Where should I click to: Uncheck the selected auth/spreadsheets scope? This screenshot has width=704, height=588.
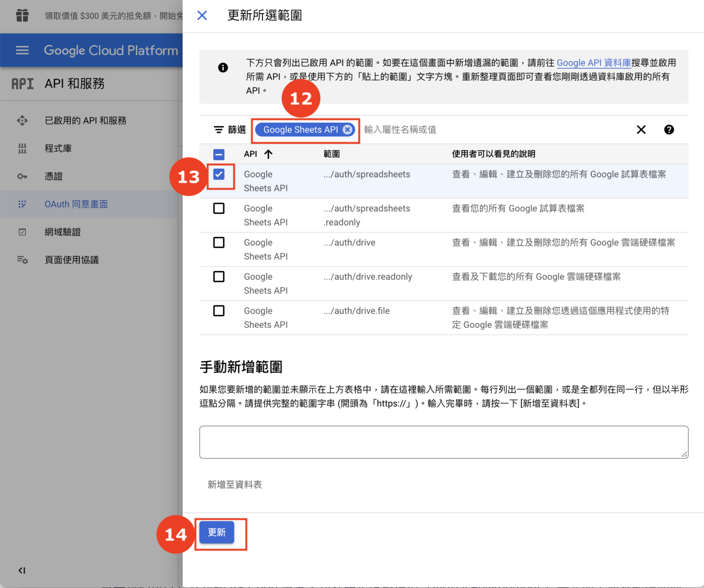(x=219, y=174)
